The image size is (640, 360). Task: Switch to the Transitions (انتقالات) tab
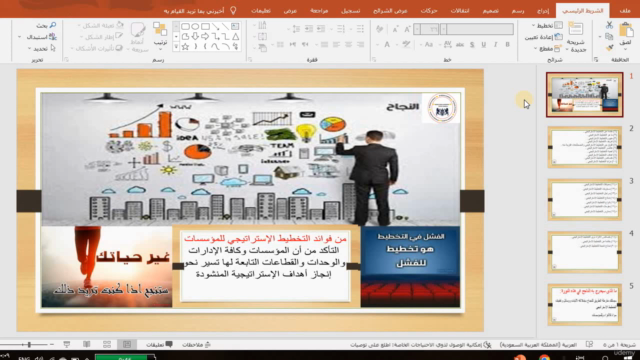[460, 11]
